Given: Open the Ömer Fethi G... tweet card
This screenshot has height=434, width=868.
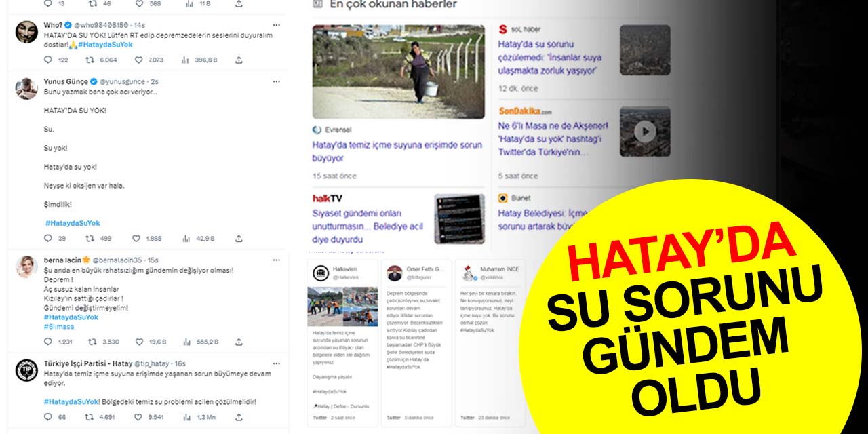Looking at the screenshot, I should [x=415, y=342].
